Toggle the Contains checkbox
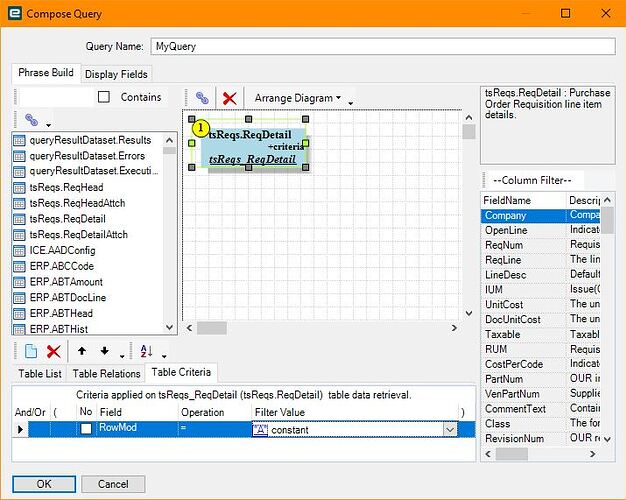 (x=104, y=97)
